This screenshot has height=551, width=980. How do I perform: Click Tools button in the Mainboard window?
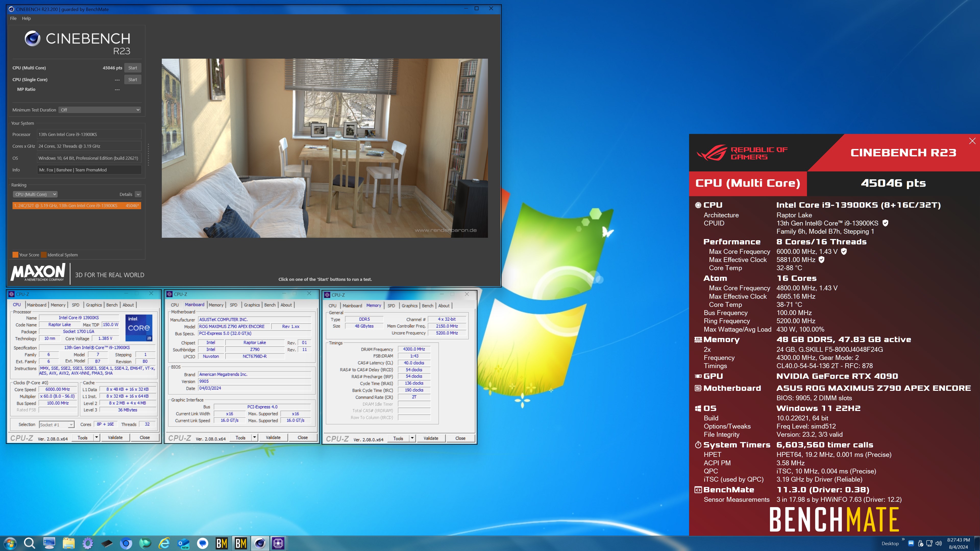[x=240, y=437]
